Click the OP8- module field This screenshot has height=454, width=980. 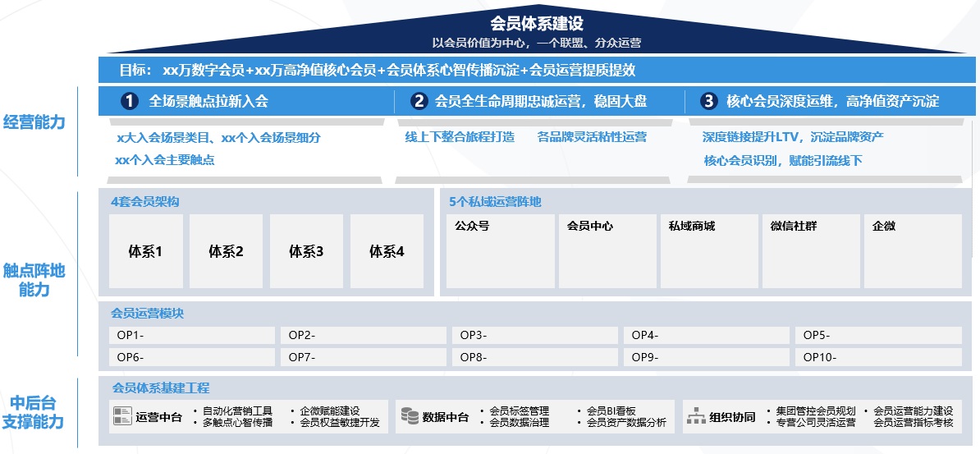(535, 357)
